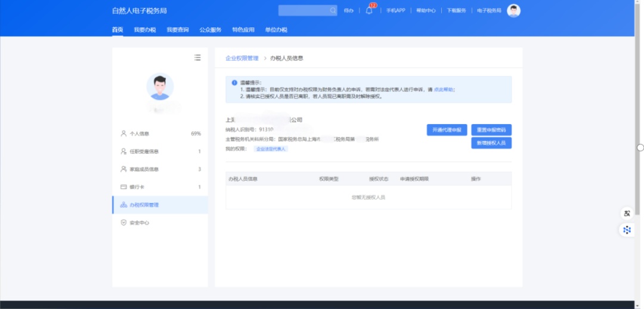Click the large profile avatar in sidebar
Viewport: 644px width, 309px height.
pyautogui.click(x=160, y=87)
